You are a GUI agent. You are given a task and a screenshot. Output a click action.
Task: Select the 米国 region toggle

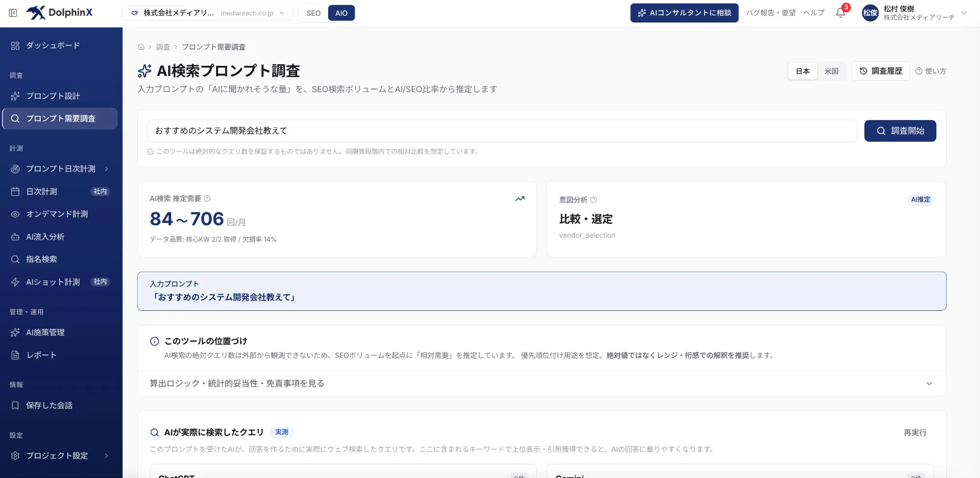pyautogui.click(x=832, y=71)
